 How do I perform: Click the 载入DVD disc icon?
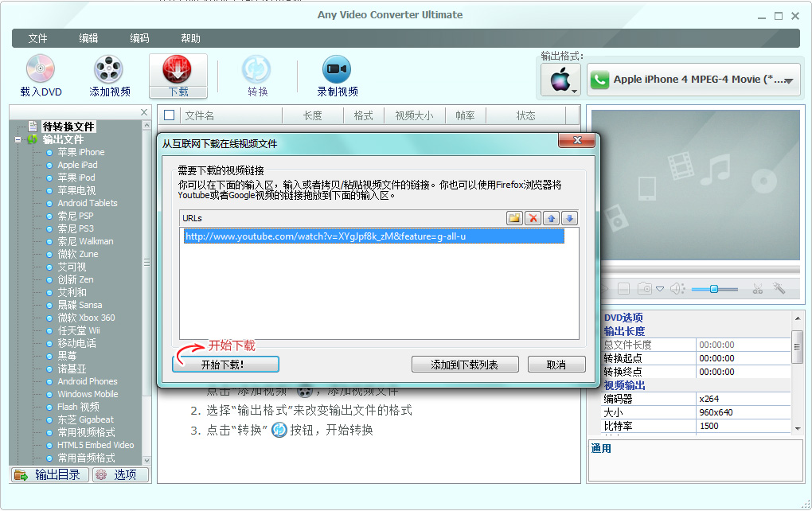tap(41, 69)
